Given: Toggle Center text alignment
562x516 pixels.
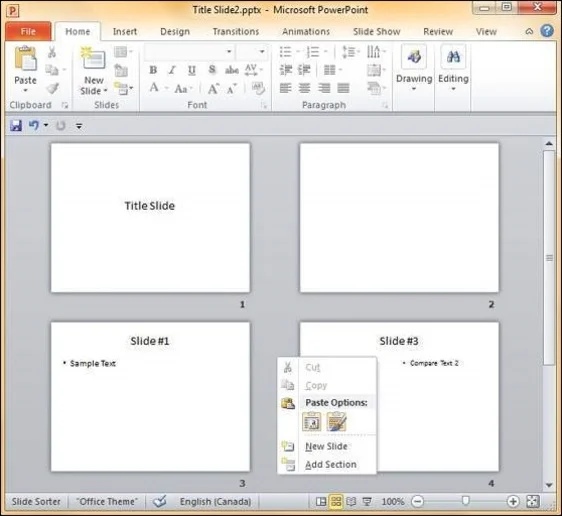Looking at the screenshot, I should click(x=304, y=88).
